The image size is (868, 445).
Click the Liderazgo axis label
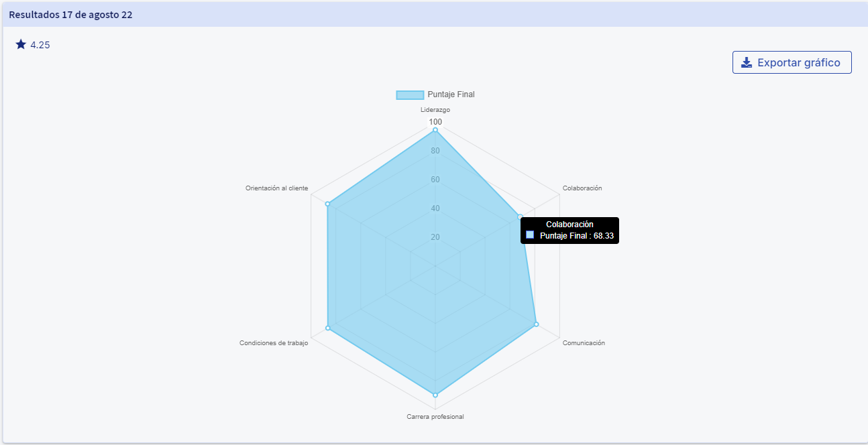coord(435,109)
